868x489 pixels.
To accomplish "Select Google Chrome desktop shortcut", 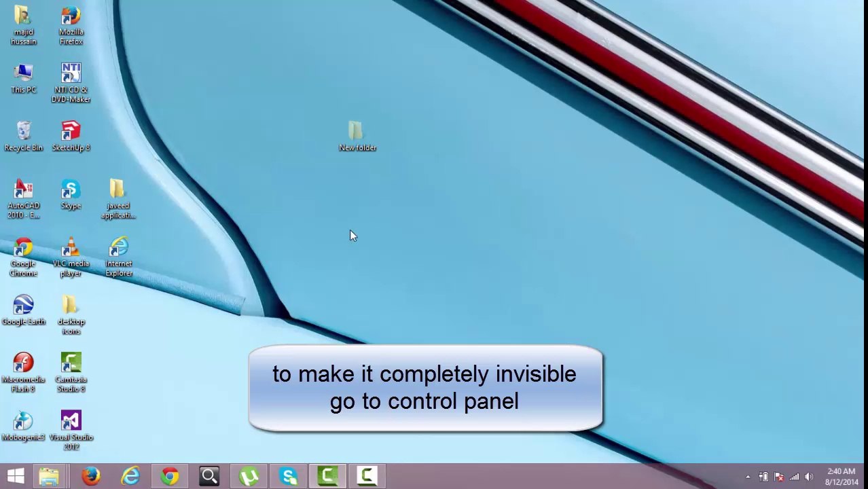I will [23, 257].
